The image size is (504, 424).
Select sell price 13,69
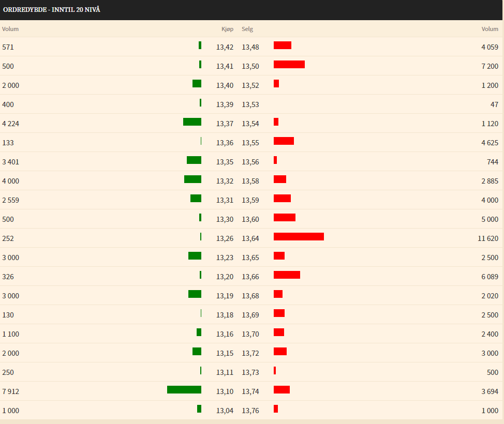point(250,315)
